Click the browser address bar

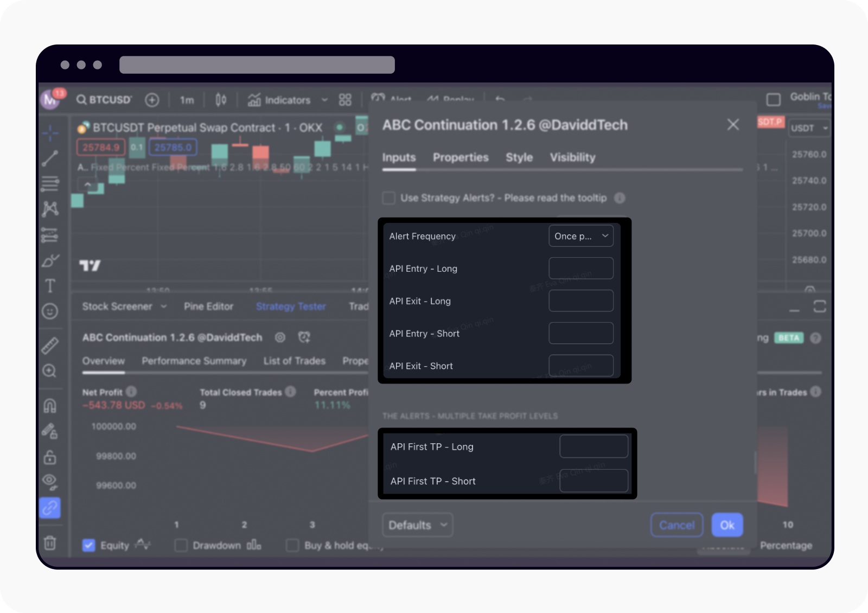pyautogui.click(x=257, y=65)
